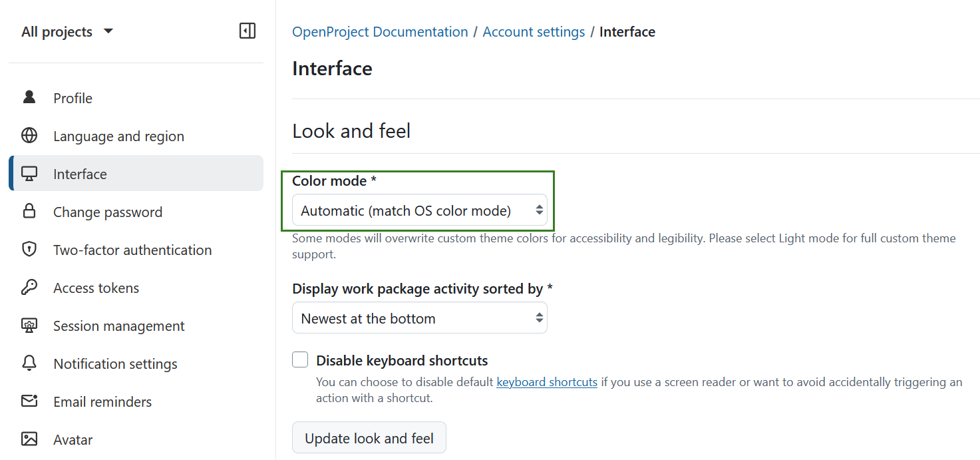Click the Session management sidebar entry
The height and width of the screenshot is (460, 980).
tap(118, 326)
